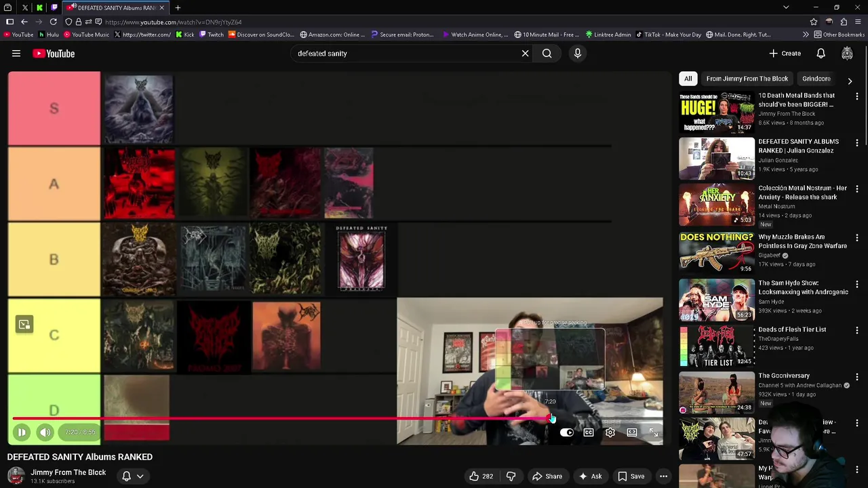The width and height of the screenshot is (868, 488).
Task: Open YouTube Music bookmark
Action: [x=86, y=35]
